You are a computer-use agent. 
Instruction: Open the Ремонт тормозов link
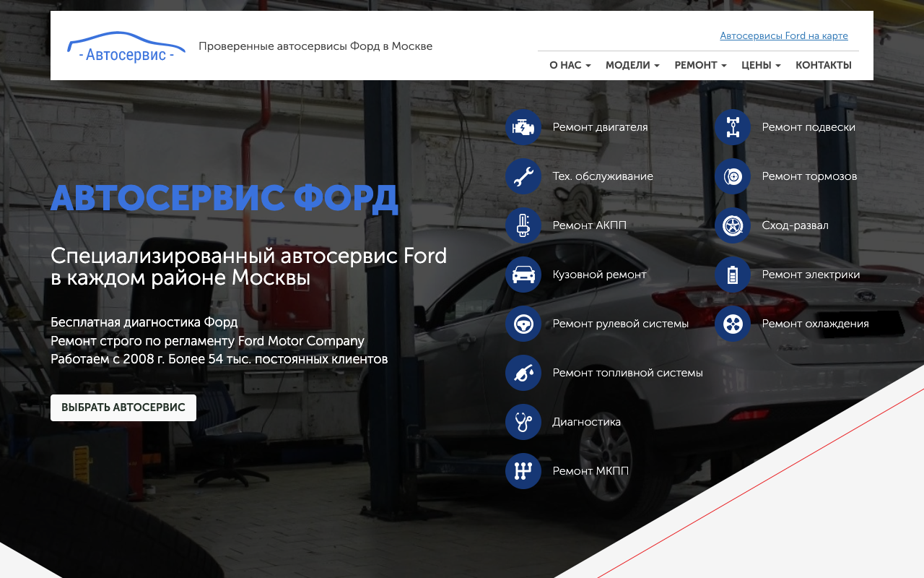click(x=809, y=176)
